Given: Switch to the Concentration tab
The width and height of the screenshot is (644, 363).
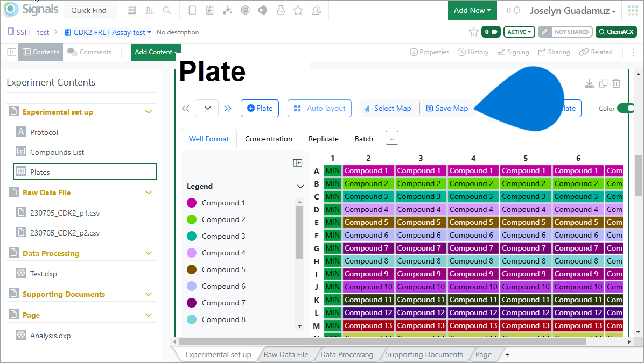Looking at the screenshot, I should (269, 139).
